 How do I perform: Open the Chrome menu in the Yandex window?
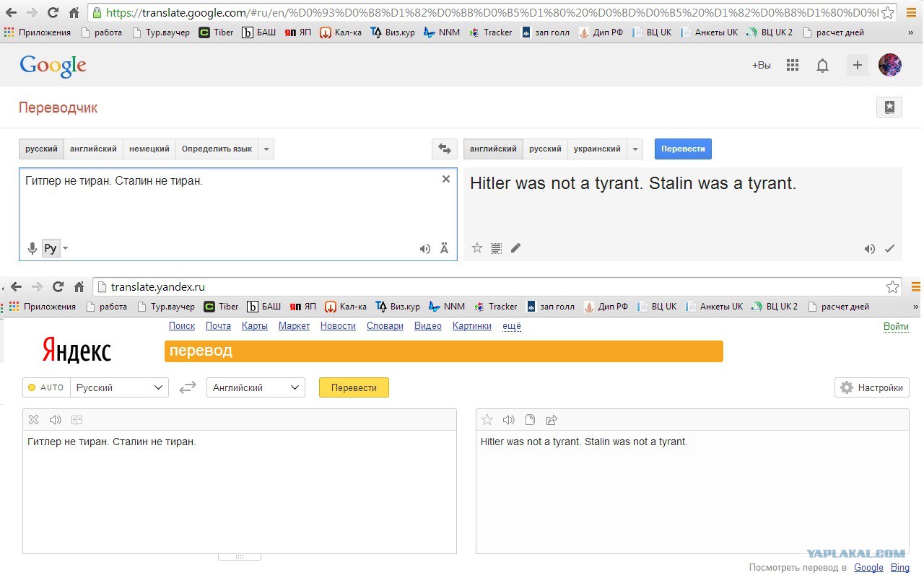[916, 286]
